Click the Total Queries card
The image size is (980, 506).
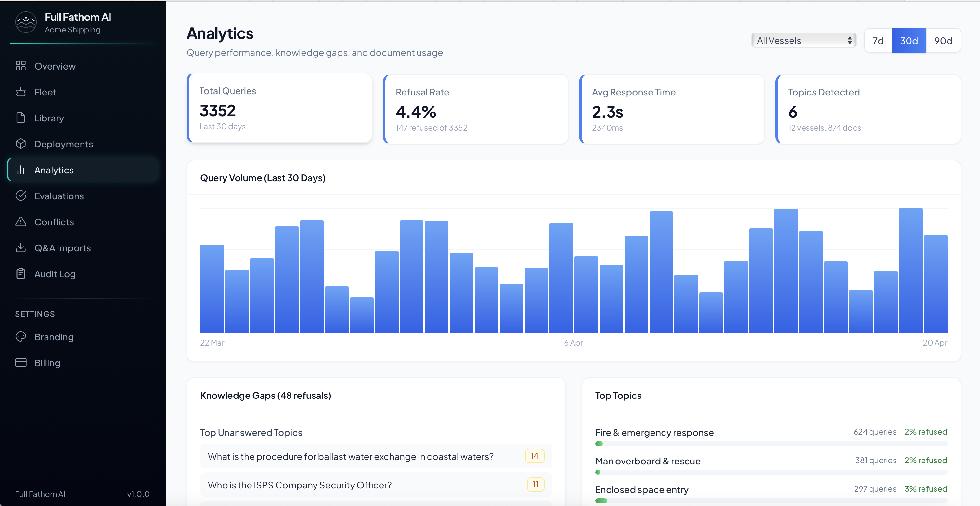tap(279, 108)
